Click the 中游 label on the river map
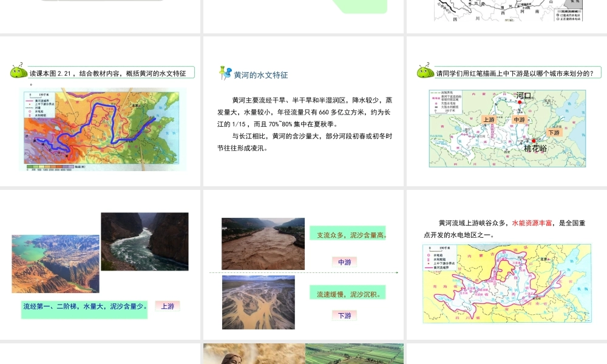This screenshot has width=607, height=364. (x=519, y=120)
